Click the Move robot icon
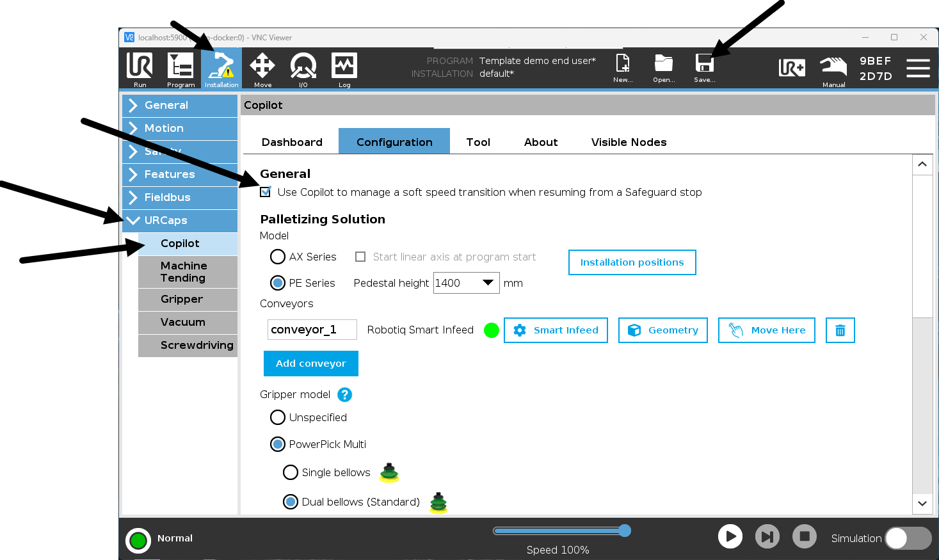Image resolution: width=939 pixels, height=560 pixels. [262, 68]
